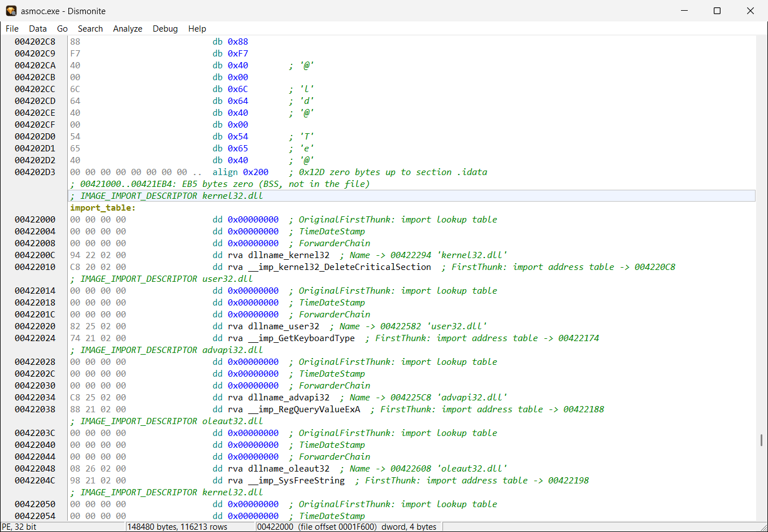The image size is (768, 532).
Task: Select address 0042204C in the address column
Action: (35, 481)
